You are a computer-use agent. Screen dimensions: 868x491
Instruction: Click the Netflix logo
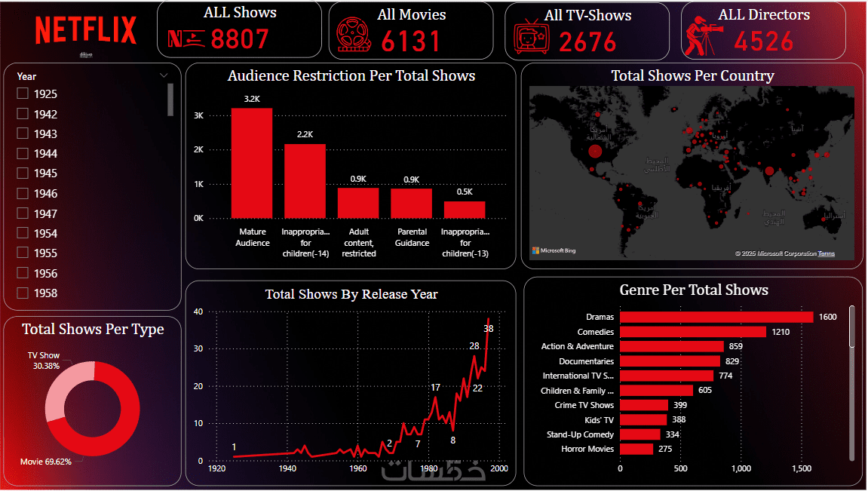86,30
